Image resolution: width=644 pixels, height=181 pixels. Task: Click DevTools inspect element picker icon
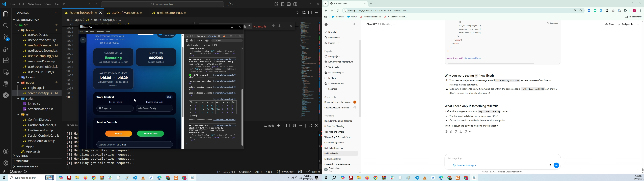pos(187,36)
